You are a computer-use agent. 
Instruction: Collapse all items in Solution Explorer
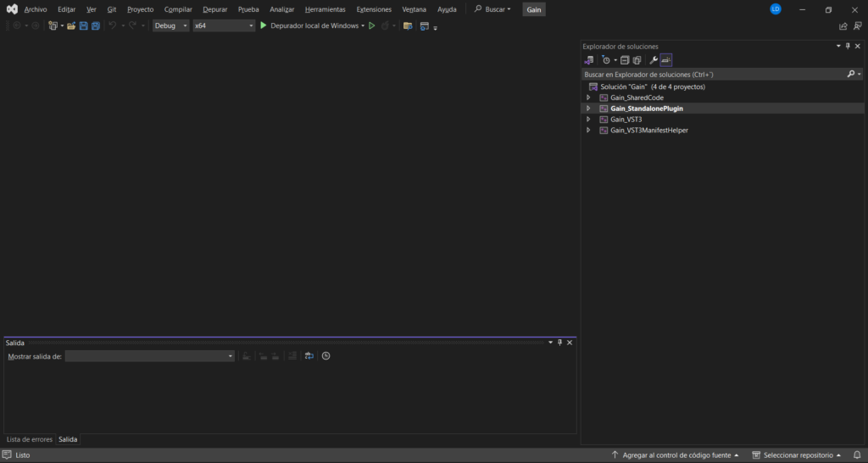pyautogui.click(x=625, y=60)
